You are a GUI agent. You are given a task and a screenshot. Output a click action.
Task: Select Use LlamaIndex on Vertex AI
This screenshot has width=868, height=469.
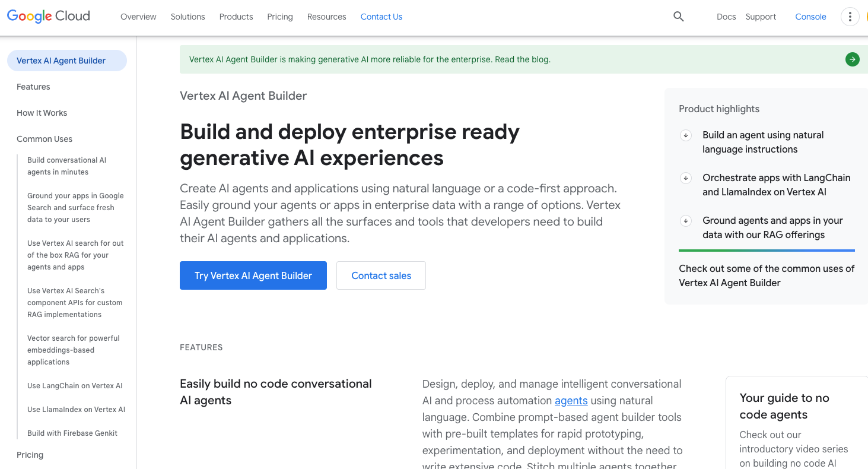76,410
